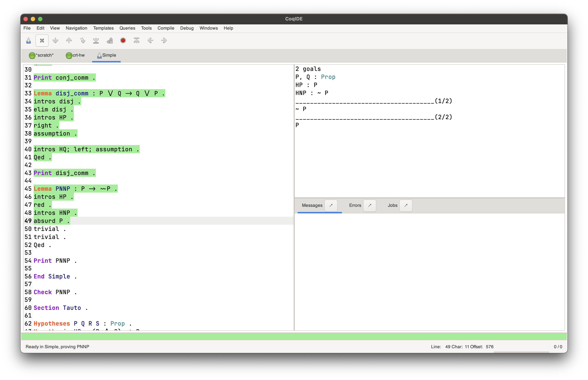Switch to the crt-hw tab
588x380 pixels.
click(x=75, y=55)
